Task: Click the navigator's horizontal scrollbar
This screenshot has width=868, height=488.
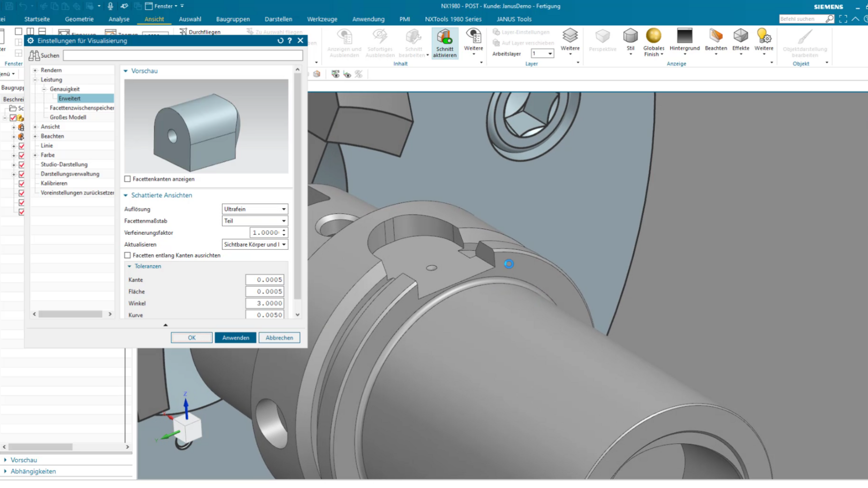Action: [41, 447]
